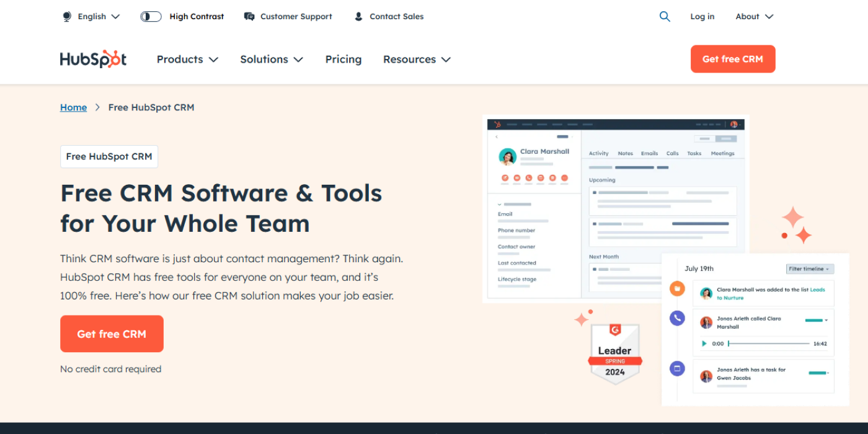Click Clara Marshall's avatar in contact panel

507,157
